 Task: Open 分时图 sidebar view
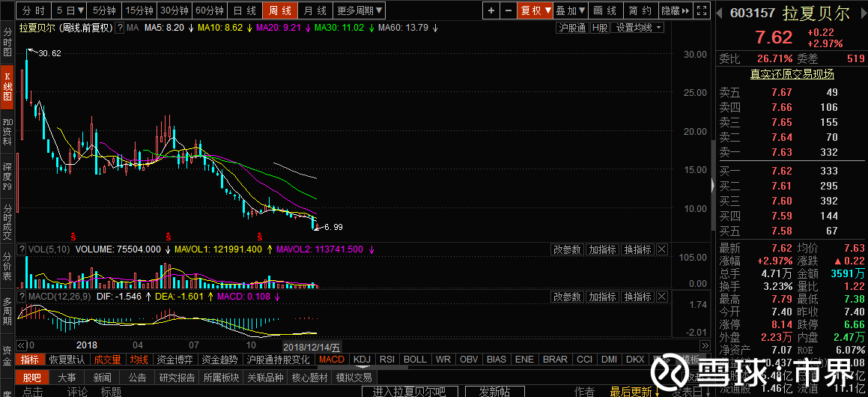[x=7, y=43]
